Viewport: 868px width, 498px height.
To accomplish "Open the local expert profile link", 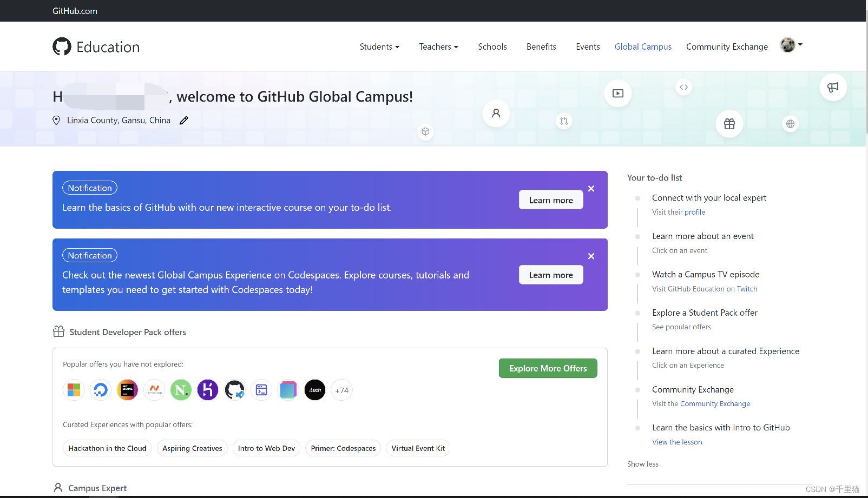I will (x=695, y=212).
